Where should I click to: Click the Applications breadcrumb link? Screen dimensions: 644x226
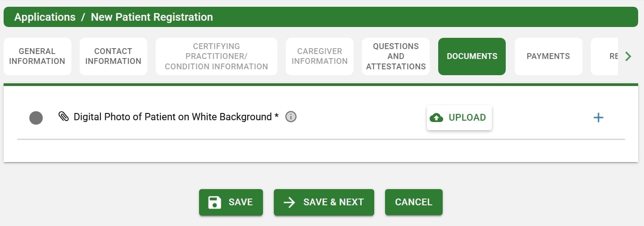coord(45,17)
